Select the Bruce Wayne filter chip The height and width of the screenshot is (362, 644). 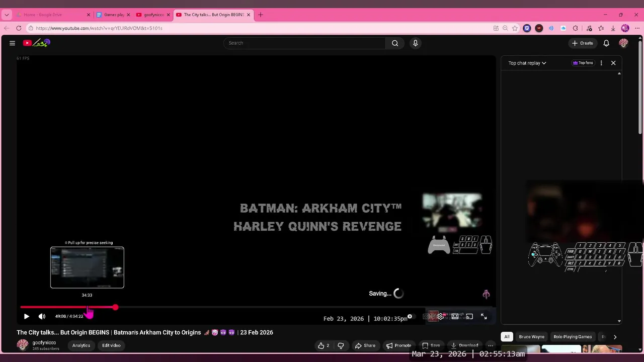(x=531, y=337)
